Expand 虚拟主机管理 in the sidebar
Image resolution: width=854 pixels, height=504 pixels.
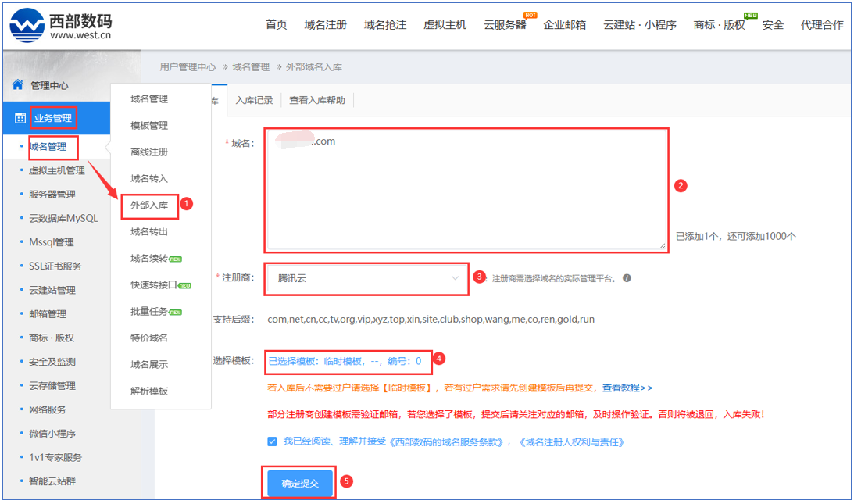point(56,170)
